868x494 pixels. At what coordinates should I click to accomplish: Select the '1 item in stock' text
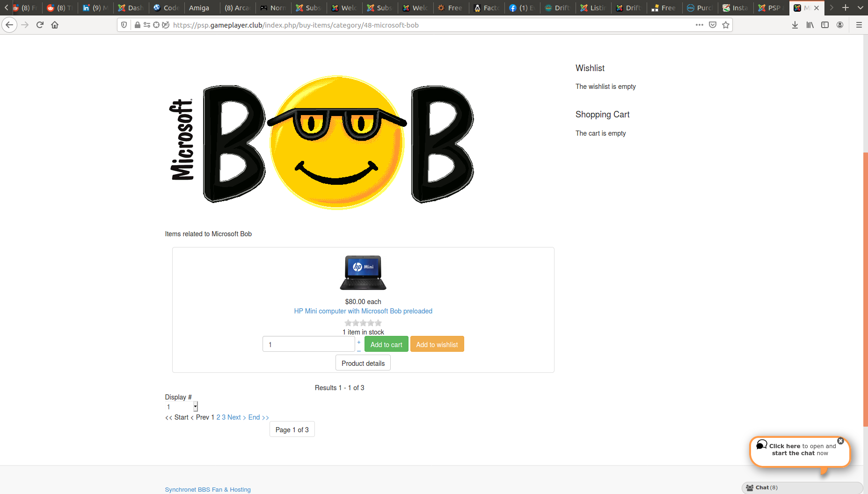363,332
